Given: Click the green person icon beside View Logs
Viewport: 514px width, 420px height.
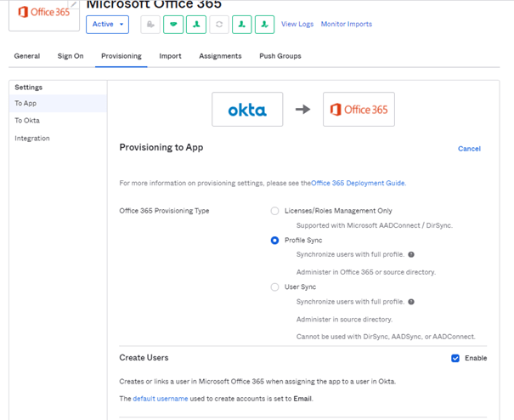Looking at the screenshot, I should point(264,25).
